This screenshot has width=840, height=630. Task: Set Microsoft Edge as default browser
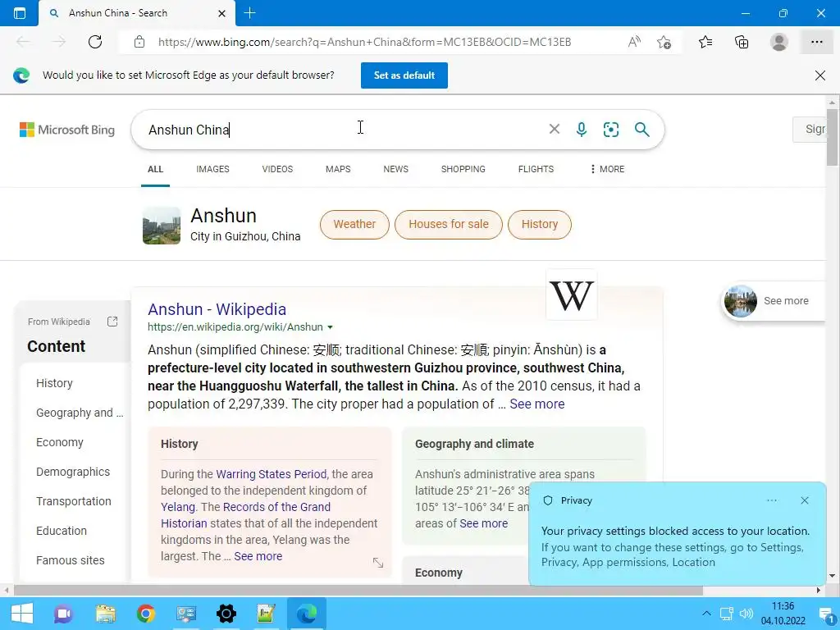tap(404, 75)
